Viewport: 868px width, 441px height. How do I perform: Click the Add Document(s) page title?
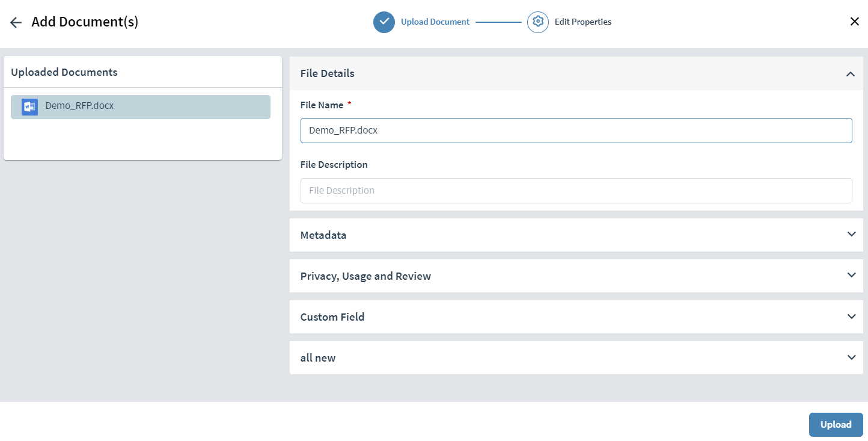click(85, 22)
